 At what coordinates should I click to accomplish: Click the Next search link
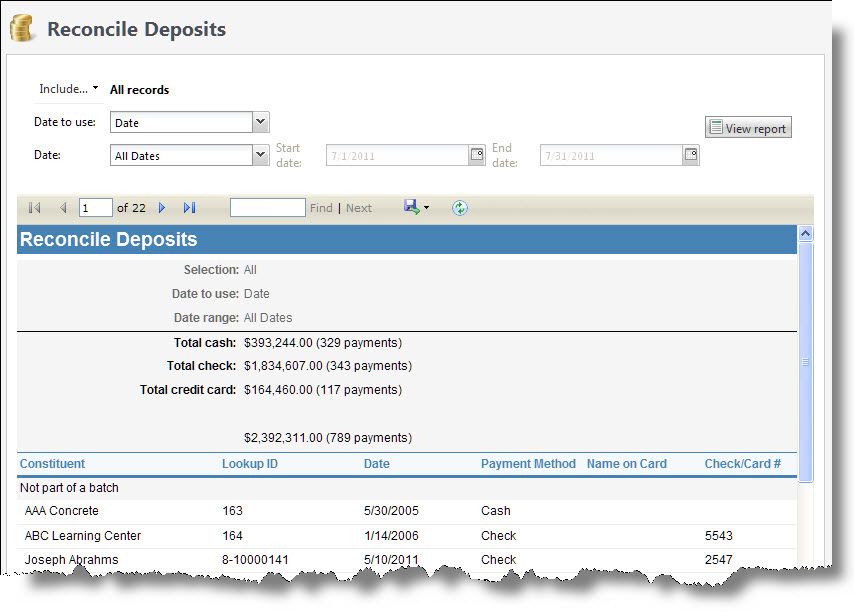(x=359, y=208)
